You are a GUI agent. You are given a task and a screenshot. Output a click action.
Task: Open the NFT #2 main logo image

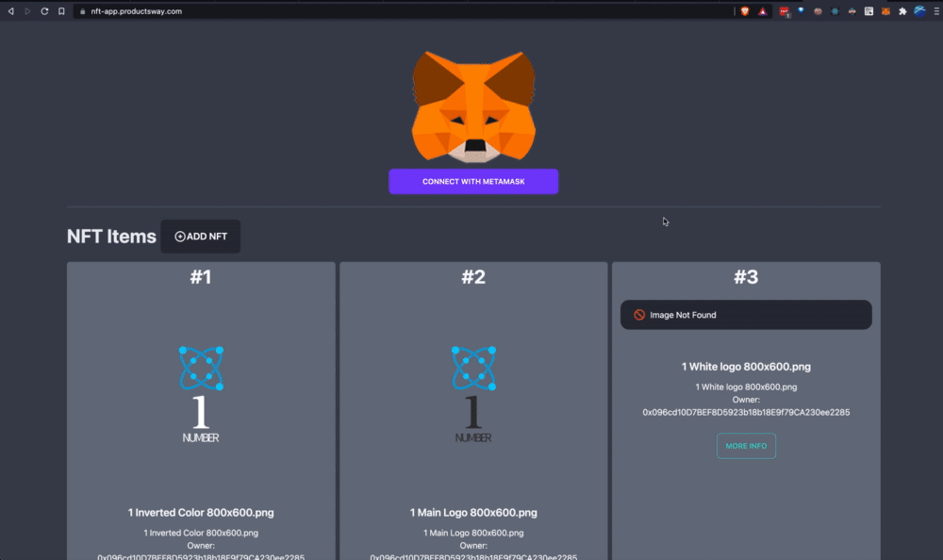click(x=473, y=395)
